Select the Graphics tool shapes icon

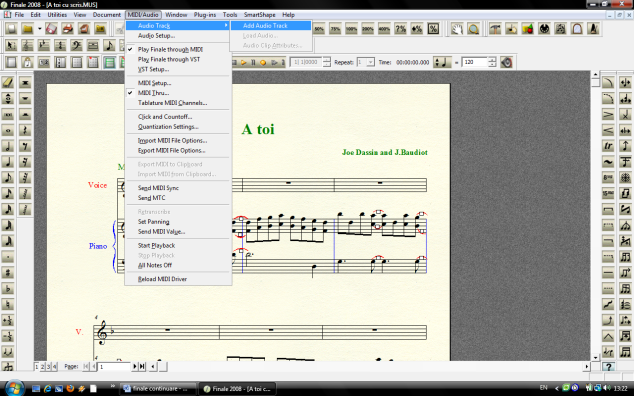coord(528,29)
